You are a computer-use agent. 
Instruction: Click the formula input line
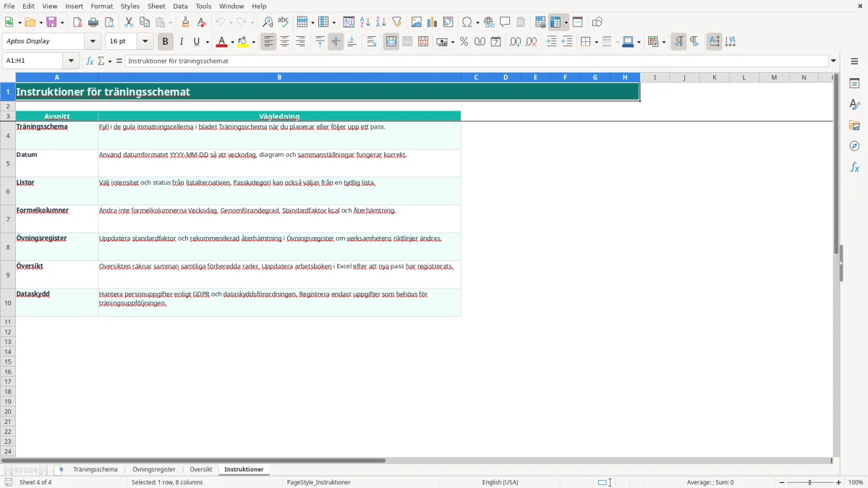(x=476, y=61)
